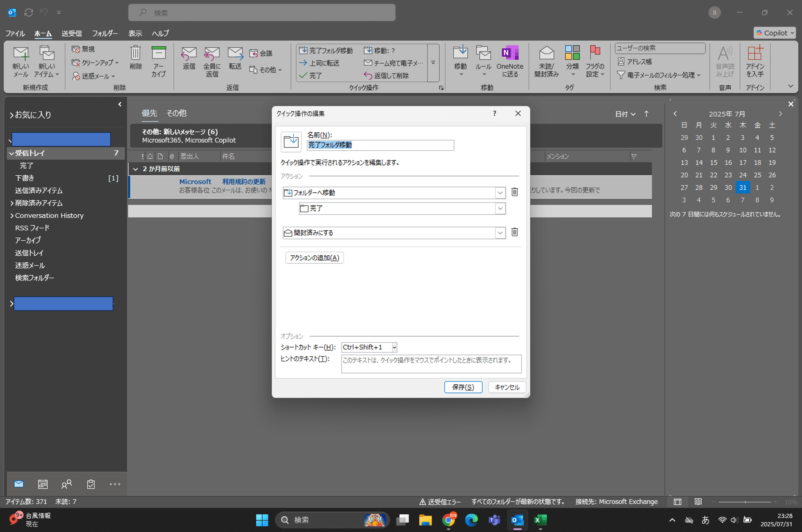Open the ファイル menu
The width and height of the screenshot is (802, 532).
[x=15, y=33]
